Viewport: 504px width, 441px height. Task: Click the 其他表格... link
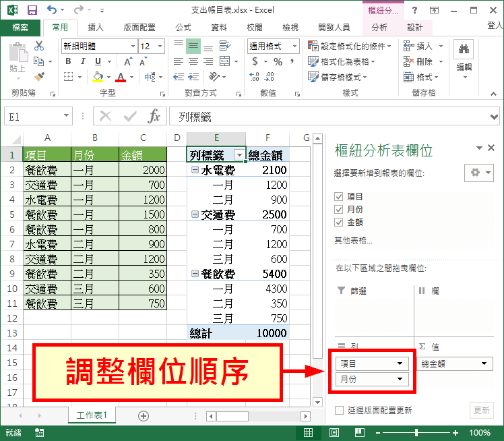[353, 240]
